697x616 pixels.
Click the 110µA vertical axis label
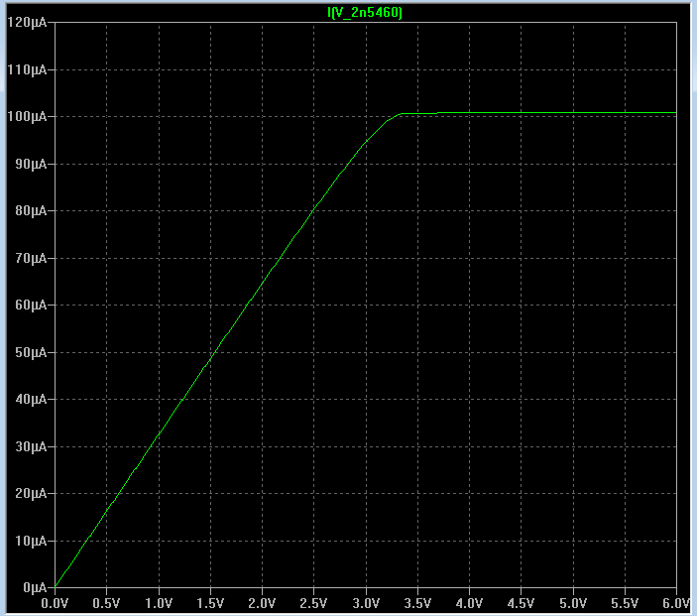coord(27,69)
